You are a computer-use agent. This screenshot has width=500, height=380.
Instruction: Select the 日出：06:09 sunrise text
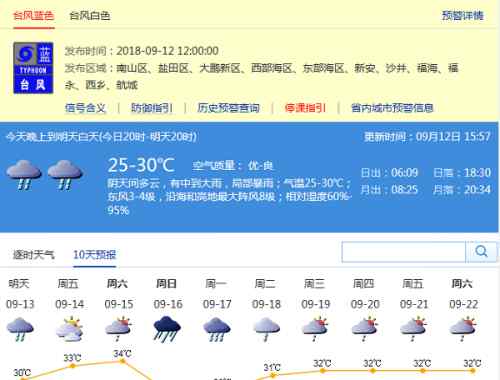389,173
